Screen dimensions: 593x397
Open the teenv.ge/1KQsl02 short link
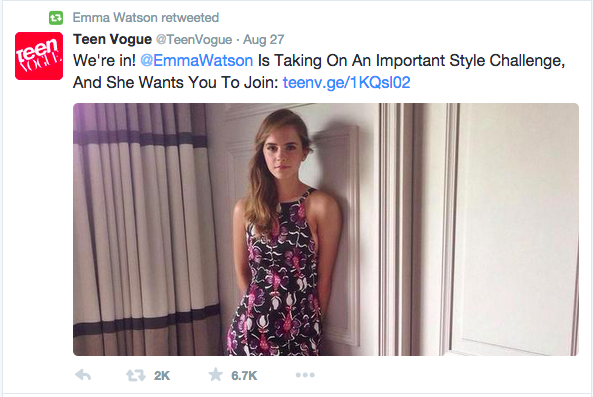pyautogui.click(x=346, y=82)
